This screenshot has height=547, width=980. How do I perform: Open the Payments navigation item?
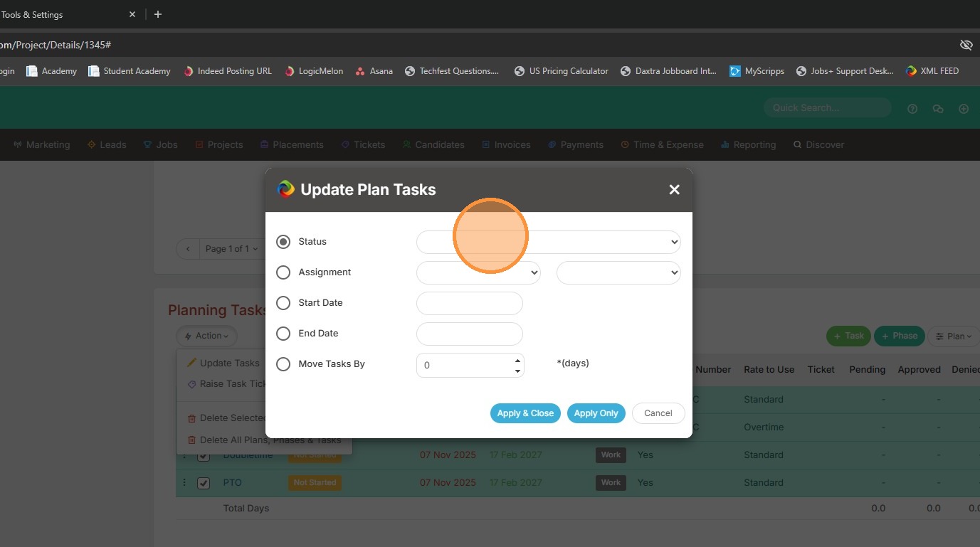coord(576,144)
